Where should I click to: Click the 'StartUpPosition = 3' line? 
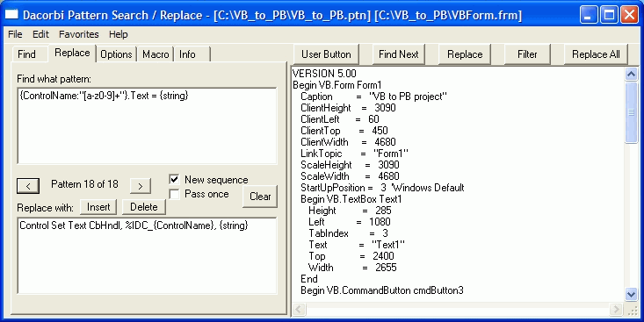coord(382,188)
